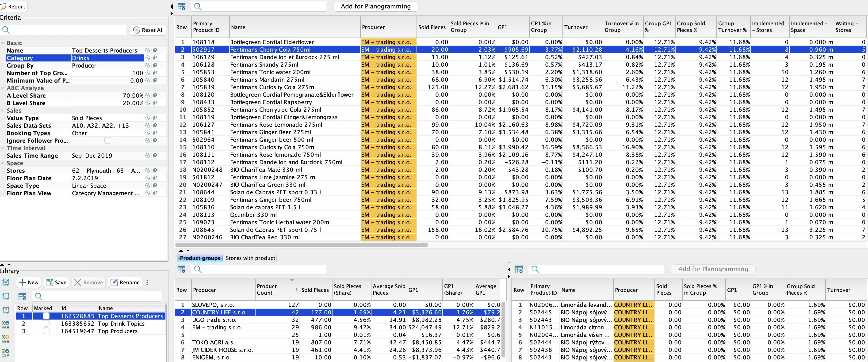This screenshot has width=868, height=362.
Task: Click yellow COUNTRY LIFE producer cell for Limonáda levand
Action: point(634,305)
